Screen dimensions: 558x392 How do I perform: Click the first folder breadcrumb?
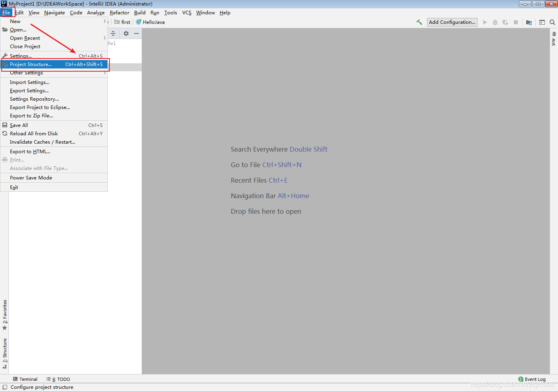(123, 22)
